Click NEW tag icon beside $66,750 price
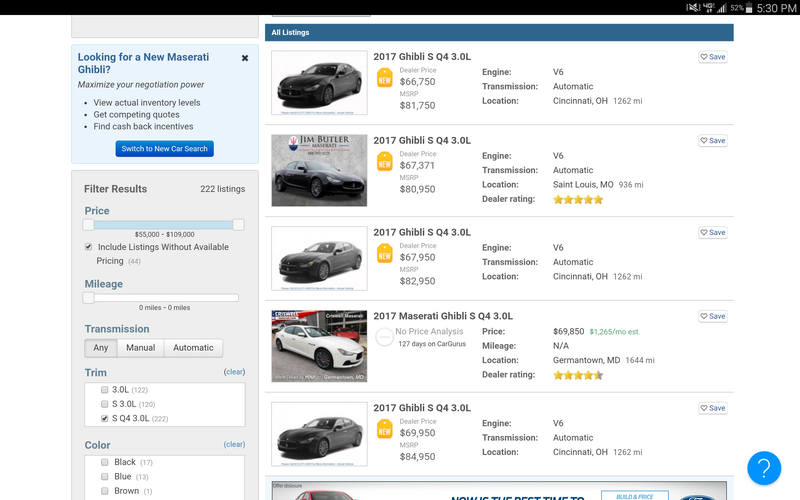The width and height of the screenshot is (800, 500). pos(385,78)
